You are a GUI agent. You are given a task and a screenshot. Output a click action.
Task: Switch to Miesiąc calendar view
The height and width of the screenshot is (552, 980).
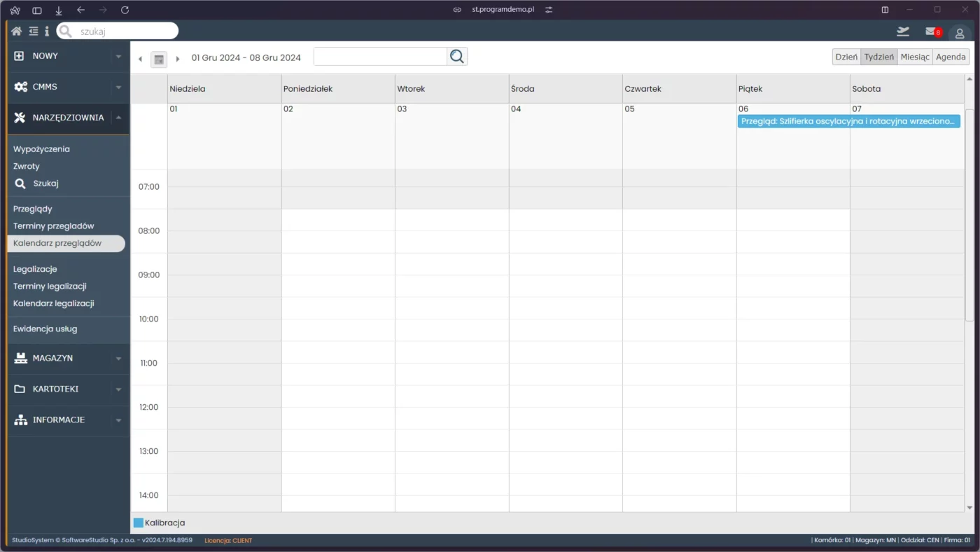pyautogui.click(x=915, y=57)
